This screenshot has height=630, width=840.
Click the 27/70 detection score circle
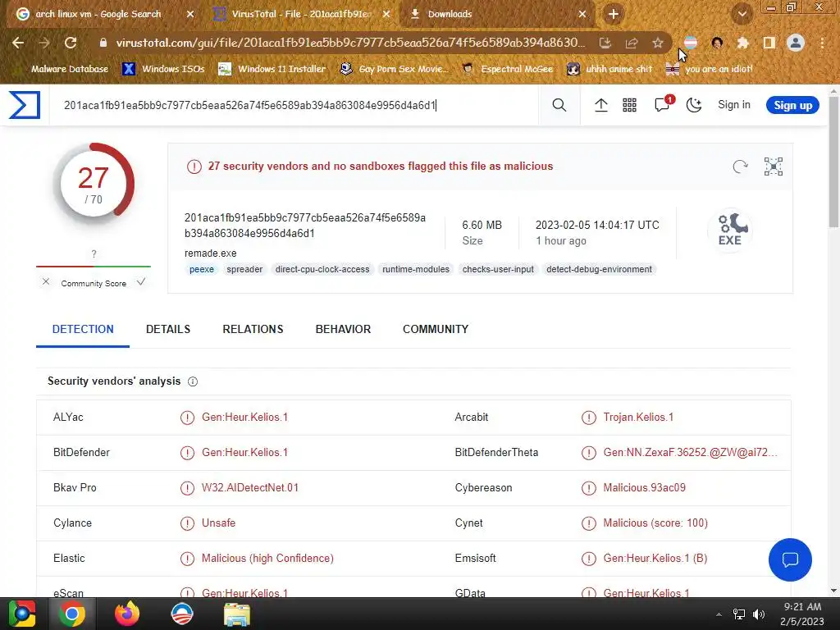pos(94,184)
